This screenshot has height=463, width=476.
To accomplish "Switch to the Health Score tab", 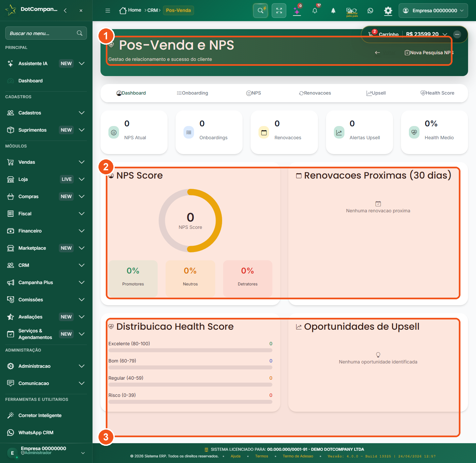I will point(437,93).
